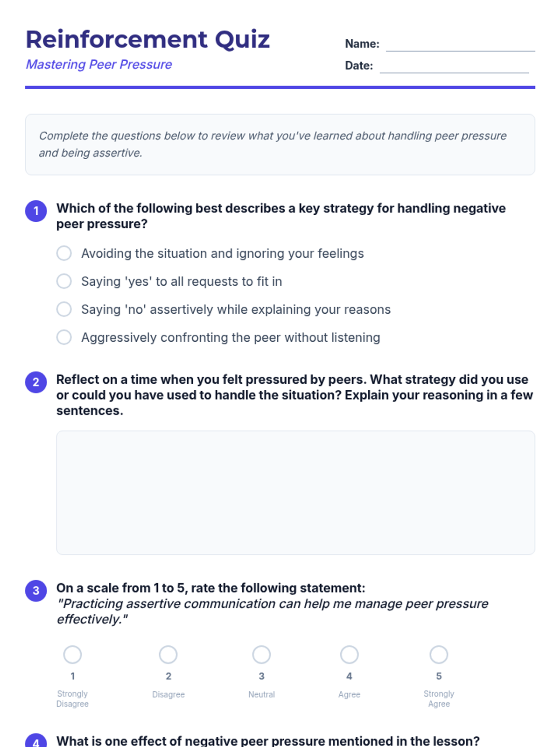Rate the statement 1 Strongly Disagree

click(x=72, y=655)
